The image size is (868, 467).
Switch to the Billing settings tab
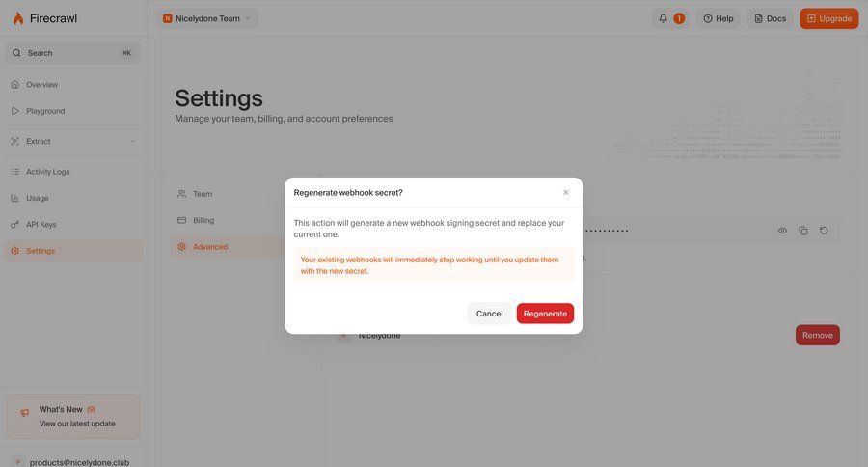click(x=203, y=220)
